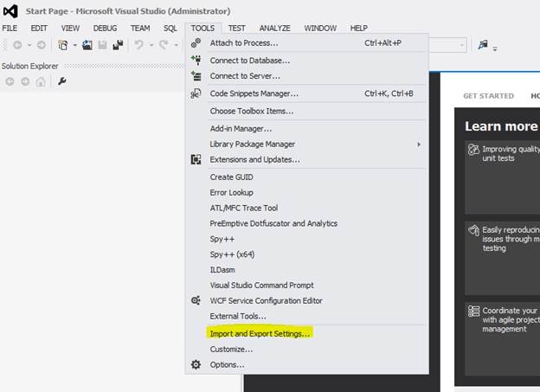The image size is (540, 392).
Task: Click the Redo toolbar icon
Action: click(164, 45)
